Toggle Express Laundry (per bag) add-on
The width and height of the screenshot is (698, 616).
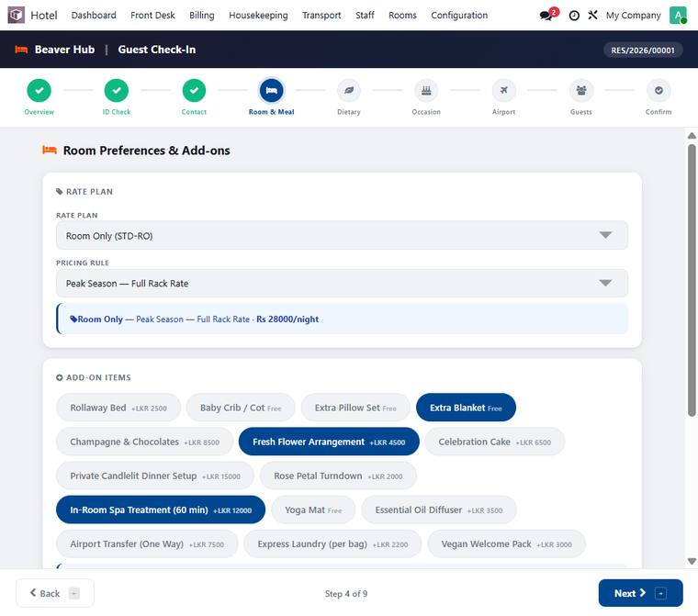[x=332, y=543]
